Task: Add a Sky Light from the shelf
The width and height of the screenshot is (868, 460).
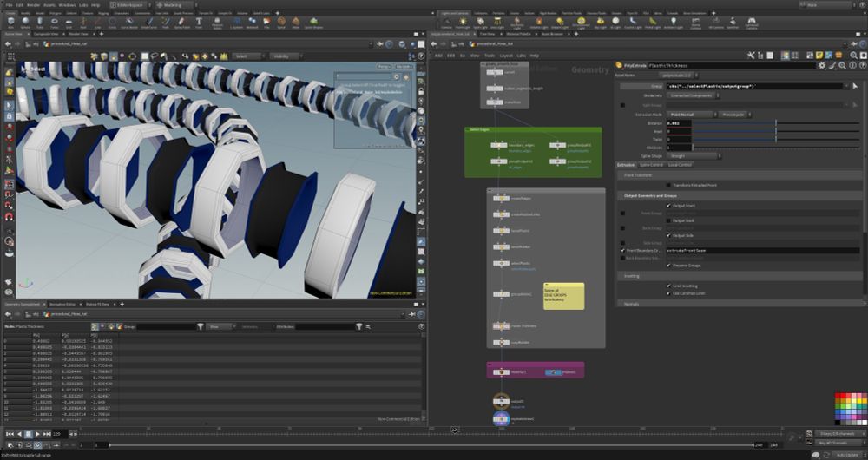Action: (x=600, y=23)
